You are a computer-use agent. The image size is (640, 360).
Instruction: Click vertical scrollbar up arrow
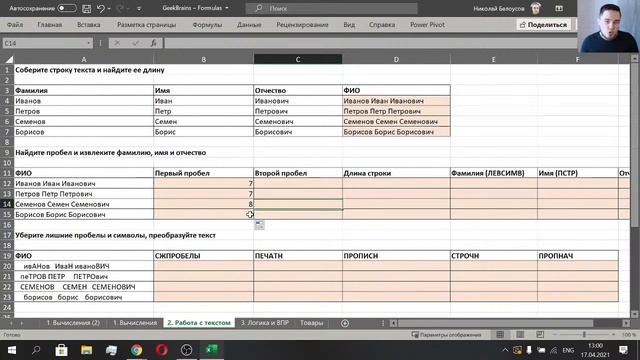coord(634,60)
